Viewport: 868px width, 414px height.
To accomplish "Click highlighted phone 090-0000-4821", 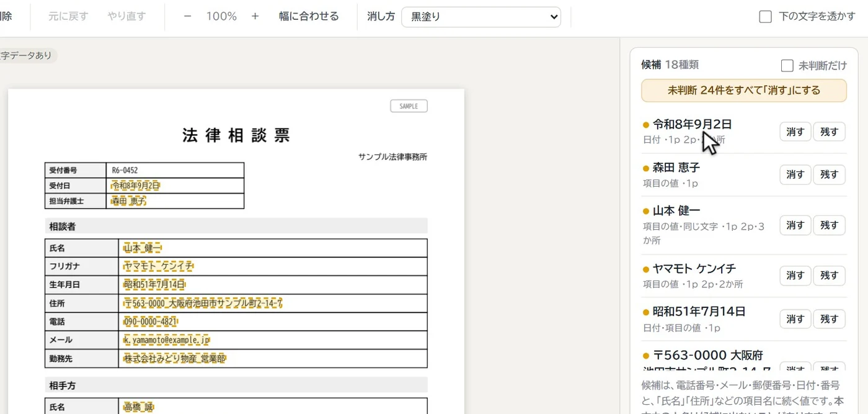I will [x=151, y=322].
